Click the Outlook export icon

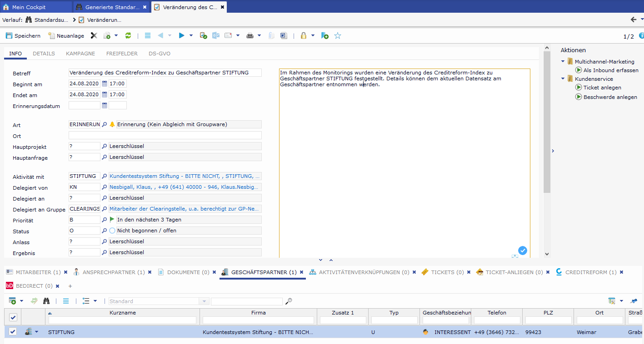pos(216,36)
